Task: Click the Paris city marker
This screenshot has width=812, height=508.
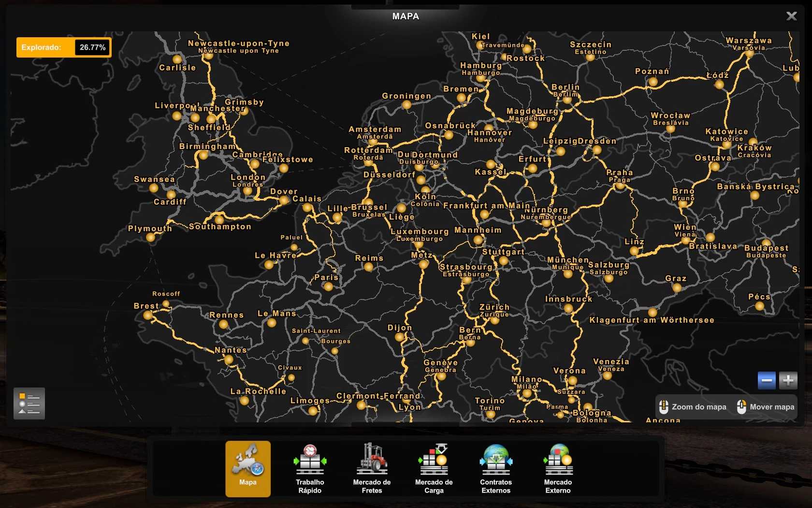Action: pos(328,286)
